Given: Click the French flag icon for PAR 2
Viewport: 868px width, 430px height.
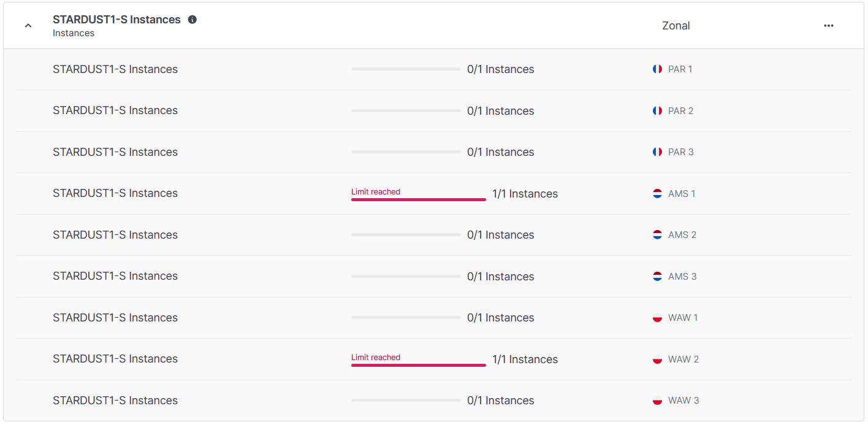Looking at the screenshot, I should (657, 111).
